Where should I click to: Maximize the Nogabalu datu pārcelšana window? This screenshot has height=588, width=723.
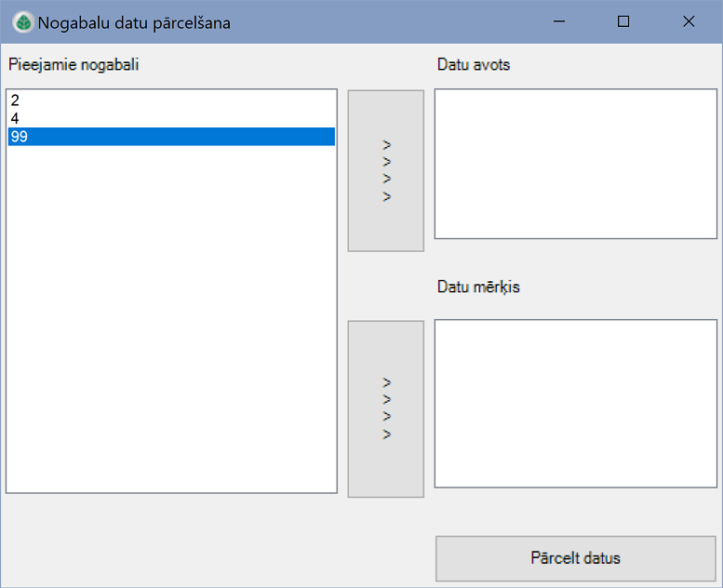pos(623,21)
